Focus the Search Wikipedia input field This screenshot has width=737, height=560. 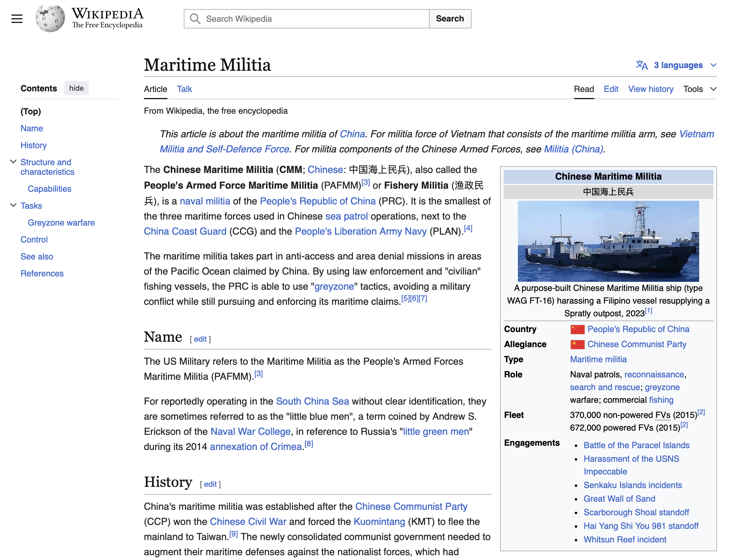pos(307,19)
